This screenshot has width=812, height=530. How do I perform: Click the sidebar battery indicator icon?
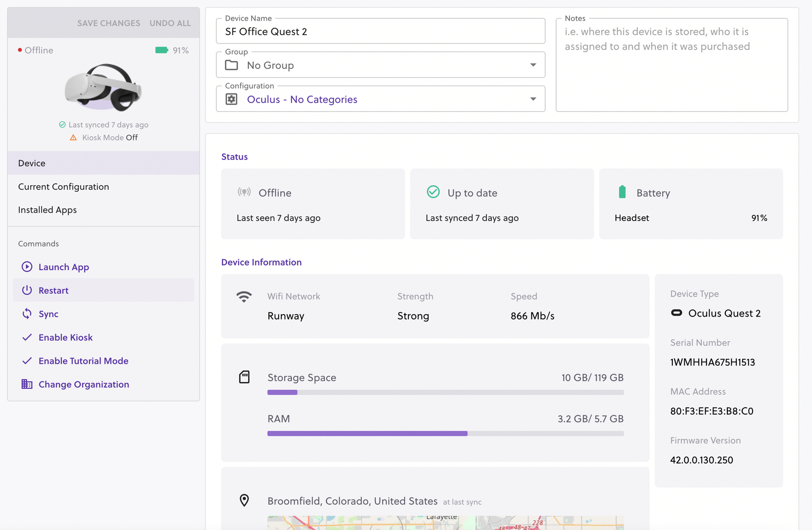[162, 50]
